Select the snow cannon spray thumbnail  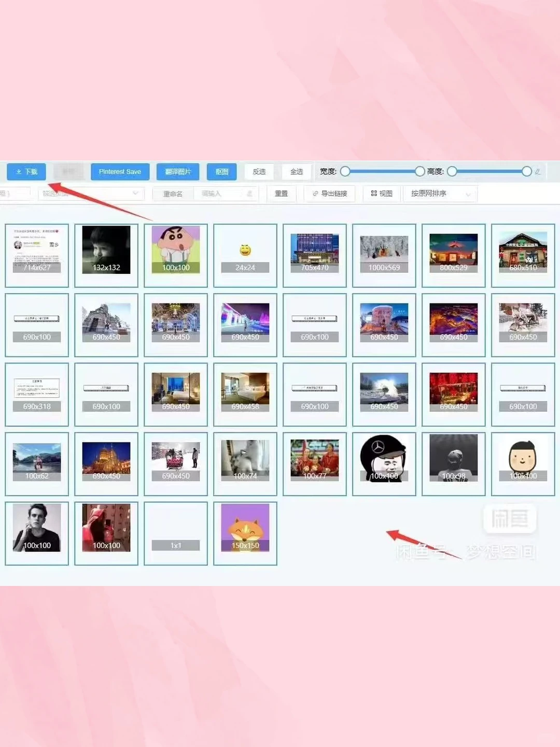click(384, 394)
